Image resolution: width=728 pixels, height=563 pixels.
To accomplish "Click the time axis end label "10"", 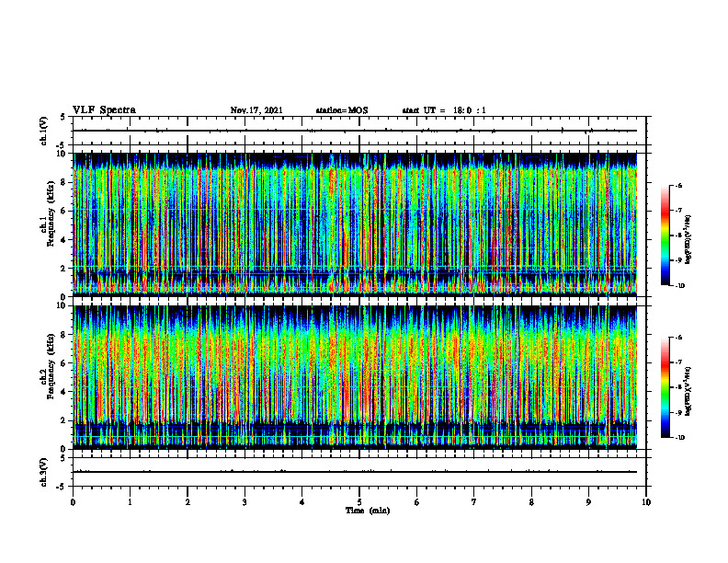I will click(646, 502).
